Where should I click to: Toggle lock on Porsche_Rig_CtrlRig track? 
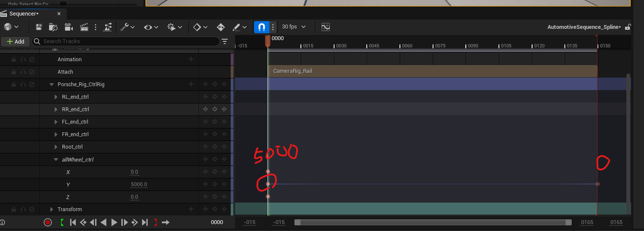pos(13,85)
